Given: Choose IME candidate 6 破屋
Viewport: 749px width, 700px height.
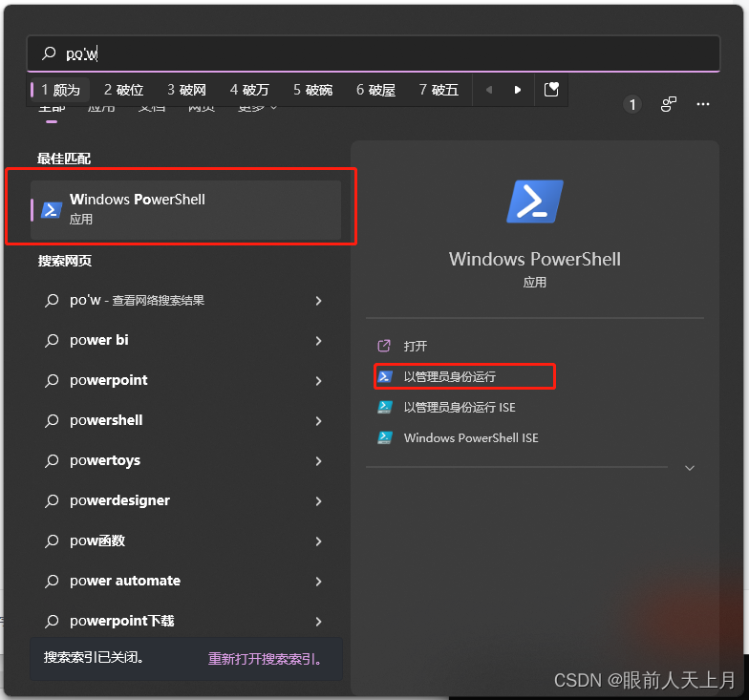Looking at the screenshot, I should click(x=376, y=90).
